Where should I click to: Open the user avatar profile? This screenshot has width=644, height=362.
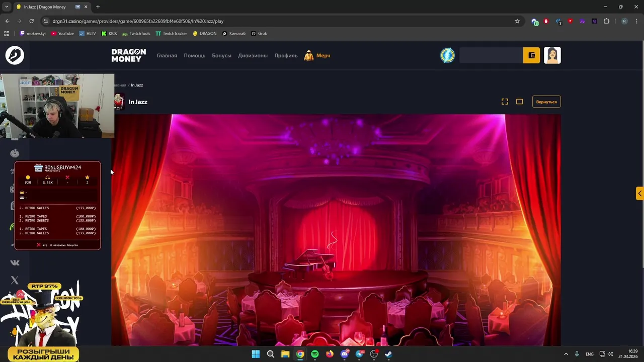coord(552,55)
